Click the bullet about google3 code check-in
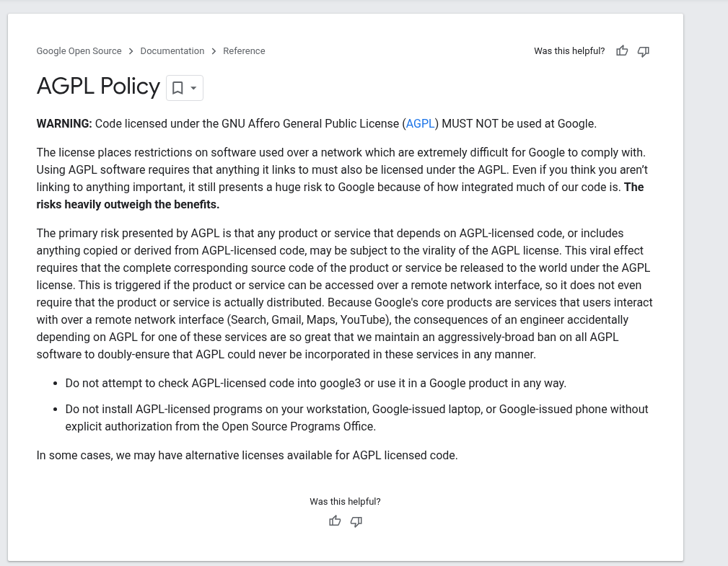This screenshot has width=728, height=566. click(316, 383)
